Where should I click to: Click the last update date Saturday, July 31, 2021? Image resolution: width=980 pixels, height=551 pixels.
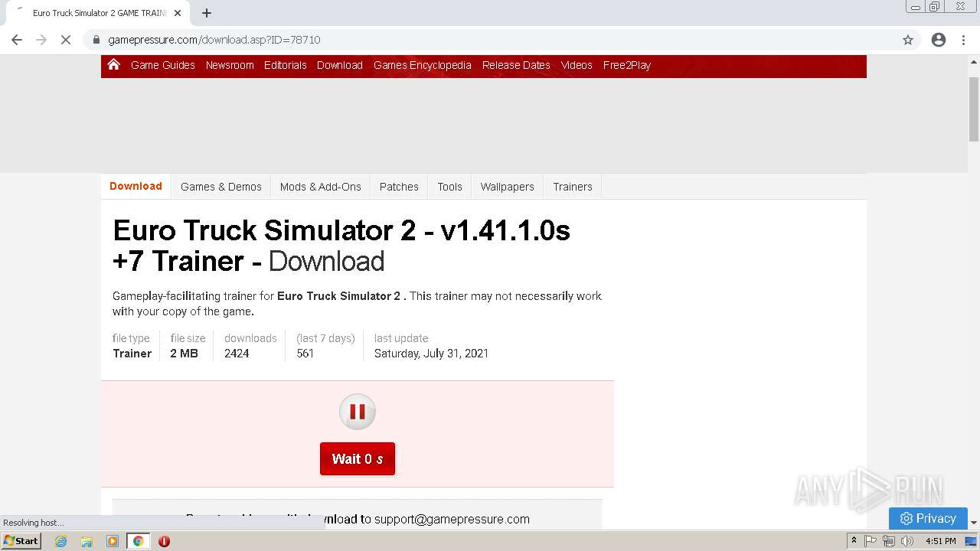[x=431, y=354]
